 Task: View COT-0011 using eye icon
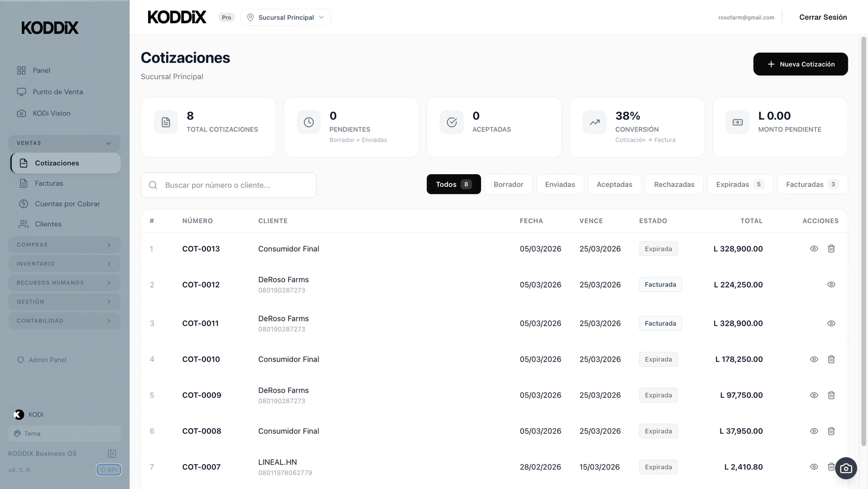(x=831, y=323)
